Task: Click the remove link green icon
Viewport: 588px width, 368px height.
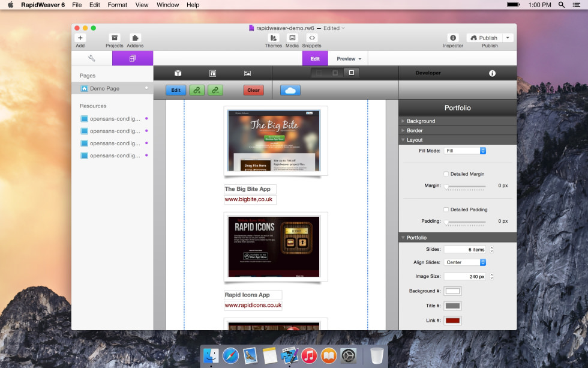Action: [215, 90]
